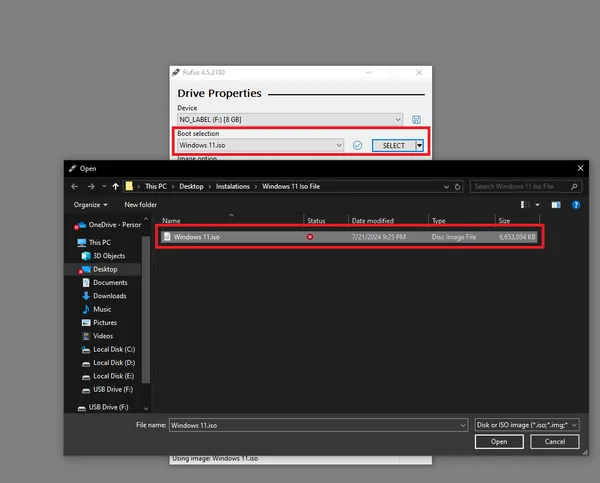
Task: Toggle the preview pane icon
Action: (x=556, y=205)
